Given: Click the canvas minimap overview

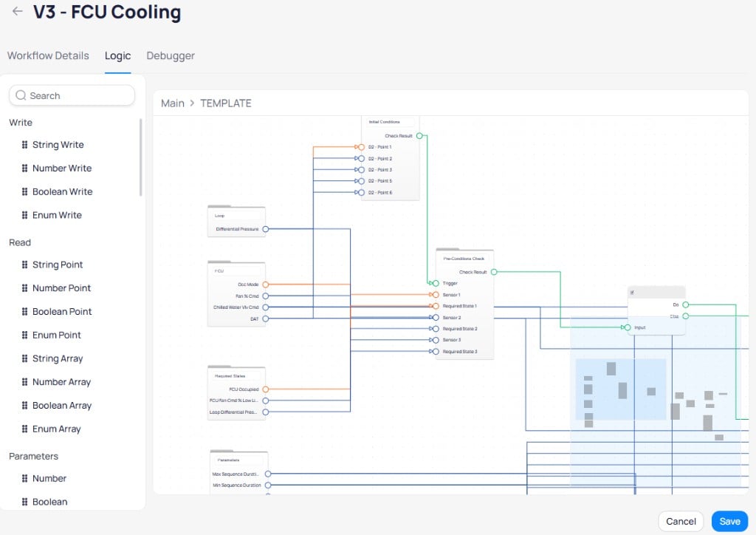Looking at the screenshot, I should pos(656,402).
